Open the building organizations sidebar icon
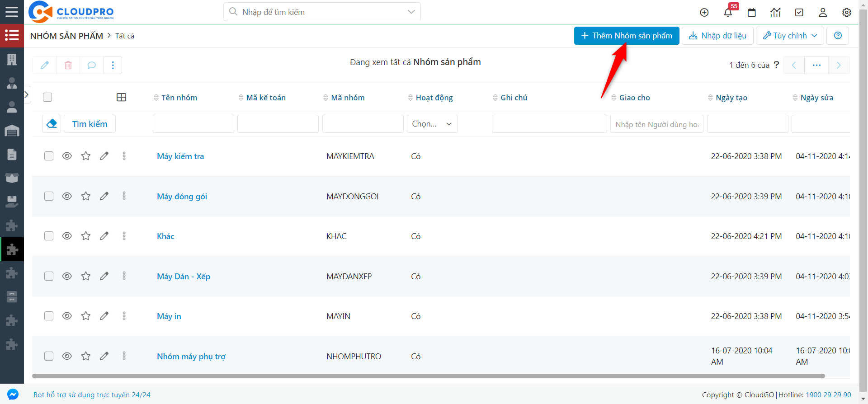868x404 pixels. pos(12,59)
